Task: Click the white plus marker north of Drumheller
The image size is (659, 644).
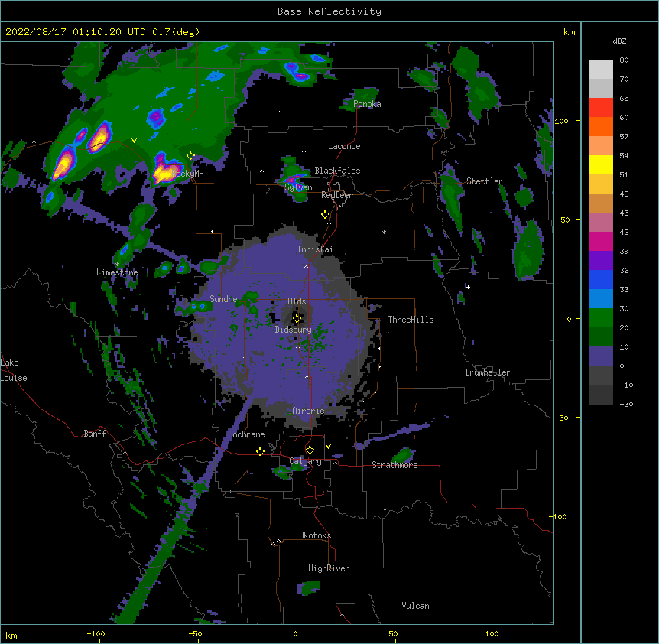Action: [x=468, y=287]
